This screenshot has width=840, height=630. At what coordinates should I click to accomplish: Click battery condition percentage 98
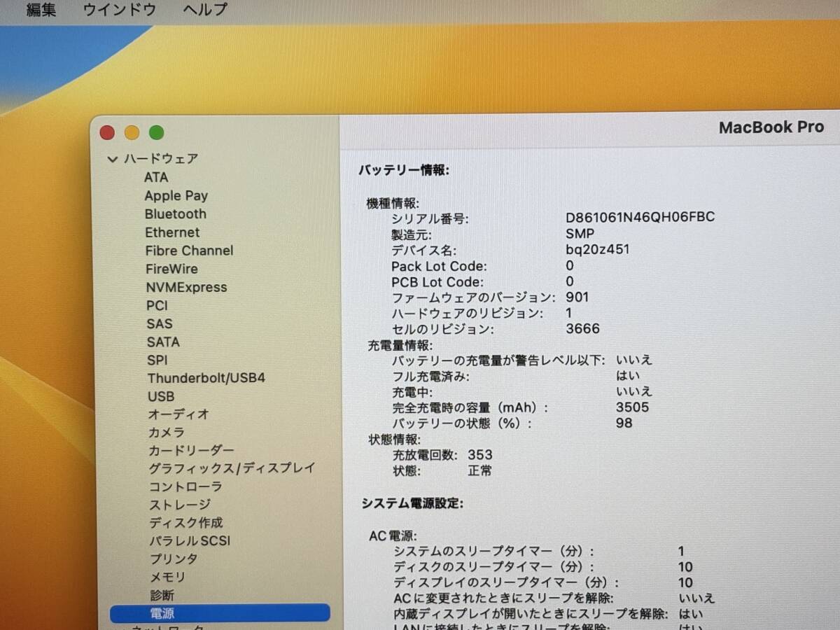[624, 423]
